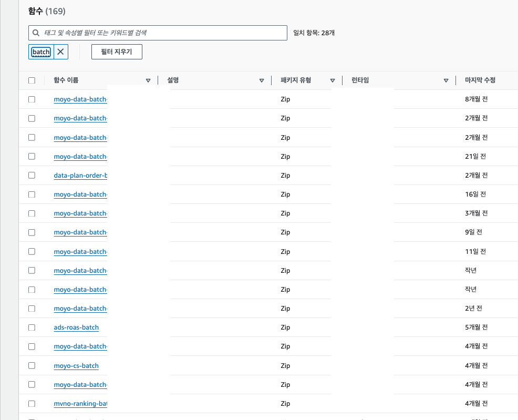The image size is (518, 420).
Task: Focus the tag and keyword search field
Action: (x=163, y=33)
